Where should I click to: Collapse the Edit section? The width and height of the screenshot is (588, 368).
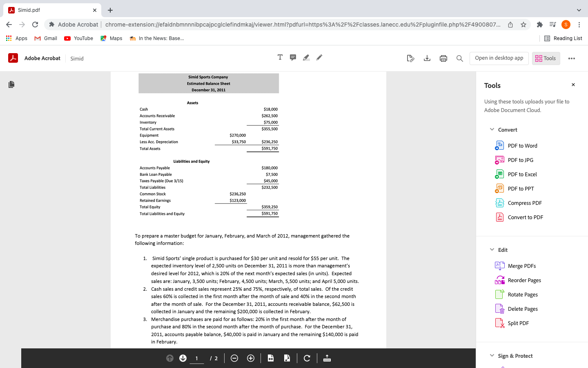pyautogui.click(x=492, y=249)
